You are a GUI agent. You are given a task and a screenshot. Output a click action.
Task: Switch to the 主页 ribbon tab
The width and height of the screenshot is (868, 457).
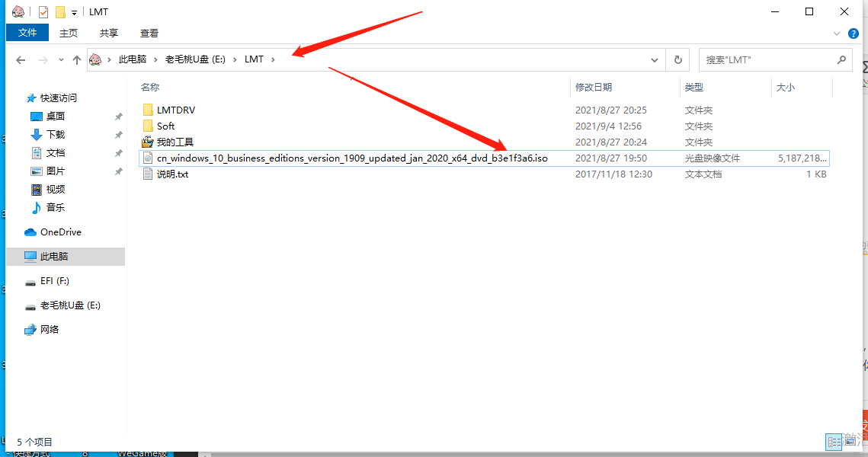click(69, 34)
